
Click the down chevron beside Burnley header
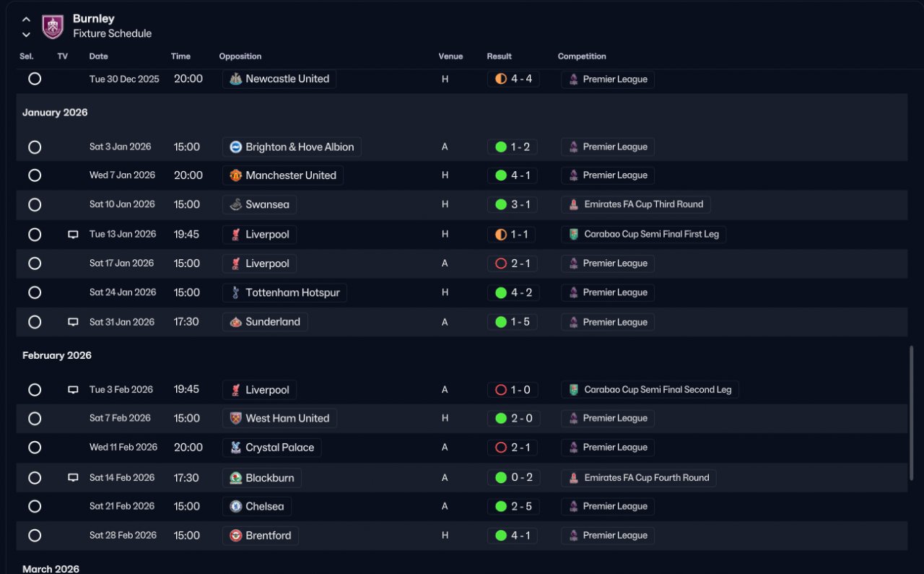click(26, 34)
